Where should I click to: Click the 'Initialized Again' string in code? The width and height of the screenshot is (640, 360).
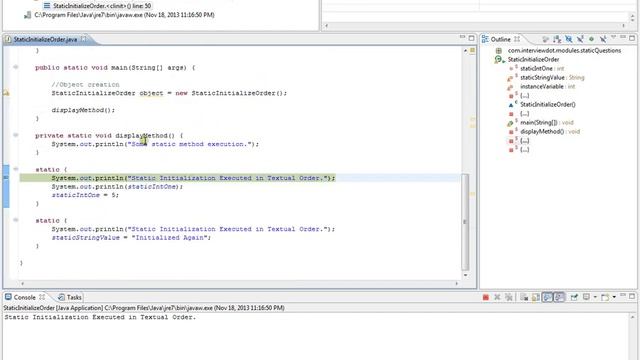169,238
